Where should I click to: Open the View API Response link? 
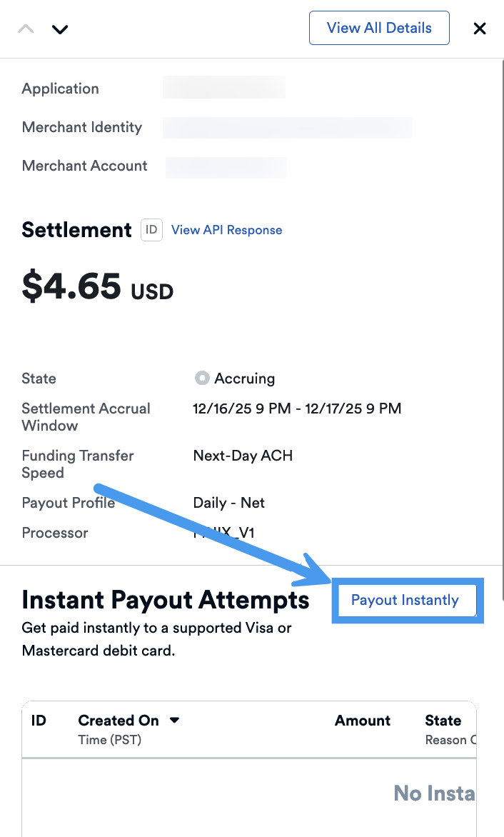(226, 230)
